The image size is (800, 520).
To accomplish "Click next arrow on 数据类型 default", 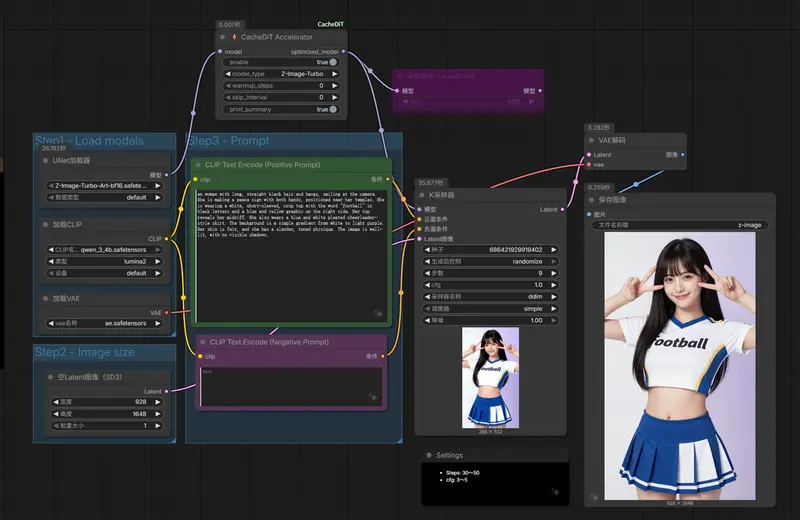I will [158, 197].
